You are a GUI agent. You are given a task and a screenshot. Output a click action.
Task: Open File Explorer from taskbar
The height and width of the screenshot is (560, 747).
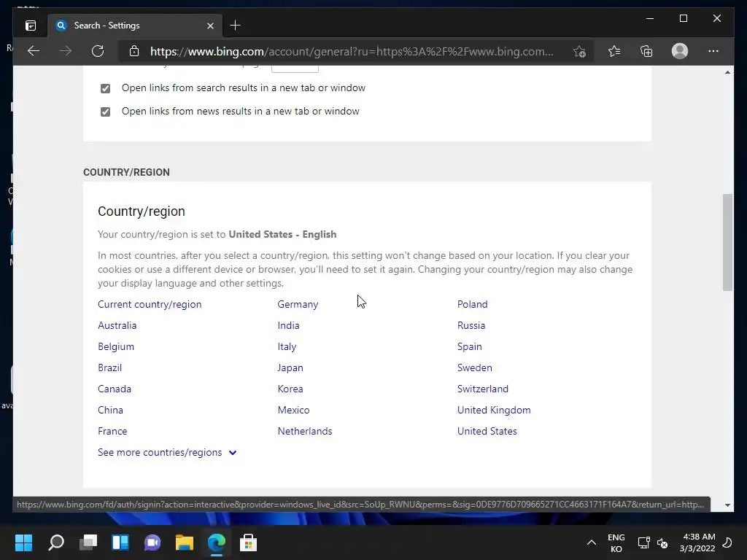point(185,542)
